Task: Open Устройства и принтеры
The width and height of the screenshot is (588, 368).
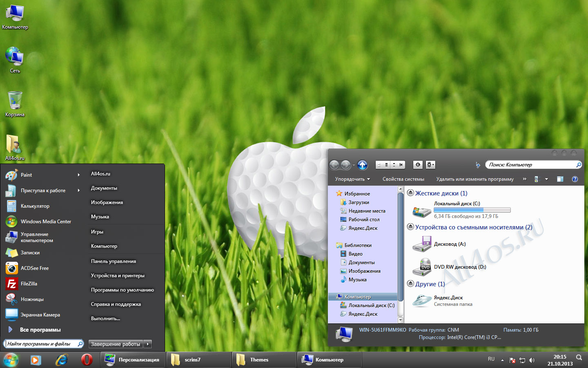Action: pyautogui.click(x=118, y=276)
